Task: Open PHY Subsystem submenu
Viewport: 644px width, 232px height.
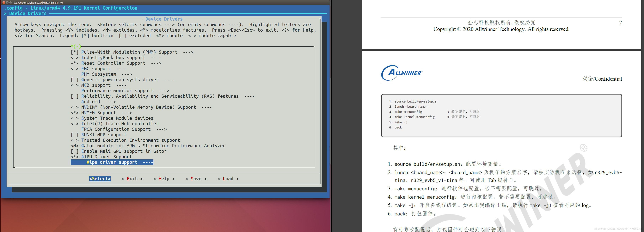Action: [106, 74]
